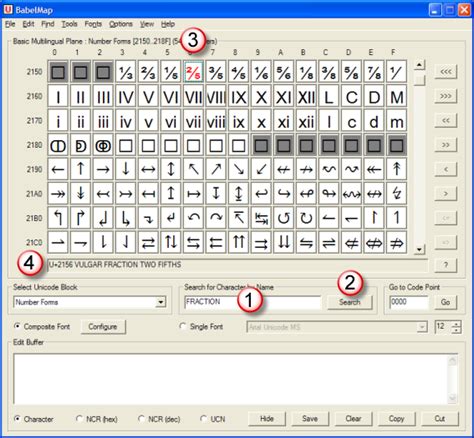
Task: Select the Roman numeral IX uppercase cell
Action: coord(239,97)
